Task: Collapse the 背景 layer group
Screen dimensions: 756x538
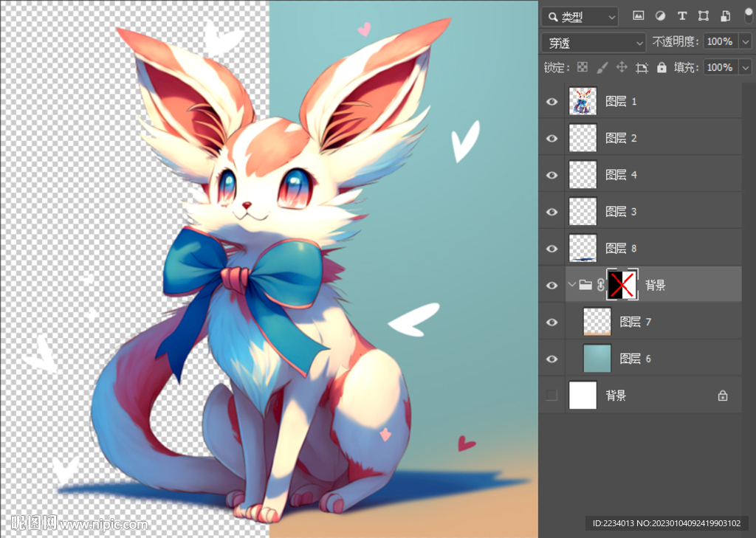Action: point(571,285)
